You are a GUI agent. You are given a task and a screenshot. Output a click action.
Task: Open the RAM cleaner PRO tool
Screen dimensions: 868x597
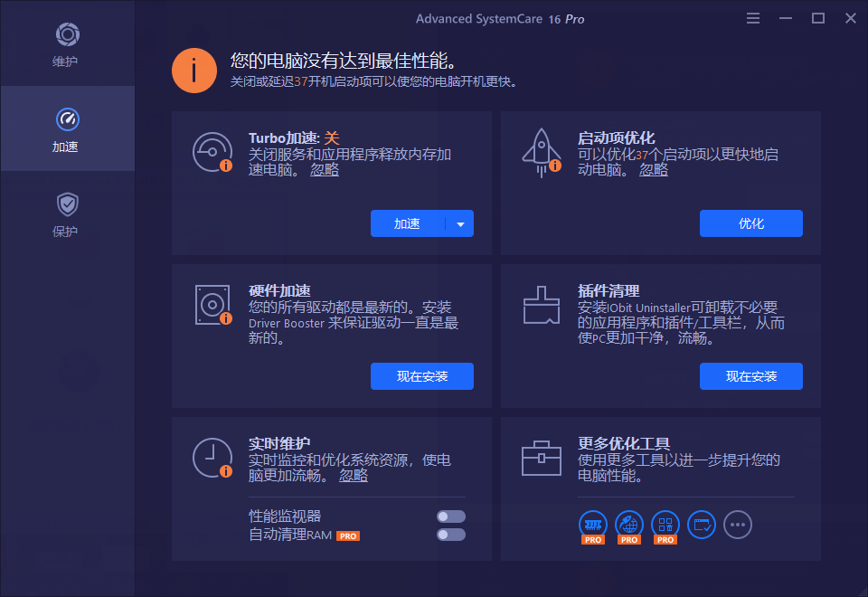(592, 525)
